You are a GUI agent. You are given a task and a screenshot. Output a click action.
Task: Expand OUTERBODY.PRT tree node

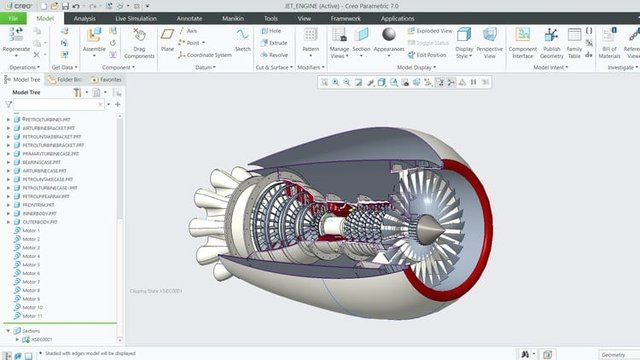point(8,222)
